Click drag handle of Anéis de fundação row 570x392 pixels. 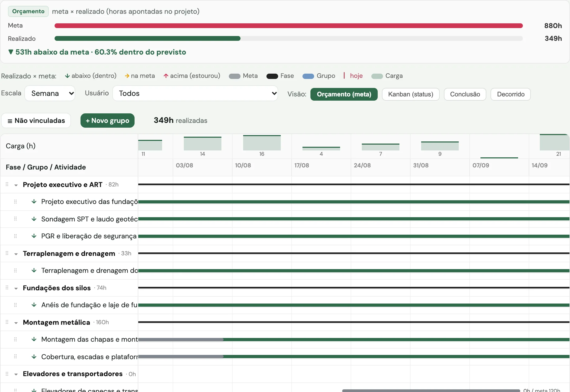point(15,305)
